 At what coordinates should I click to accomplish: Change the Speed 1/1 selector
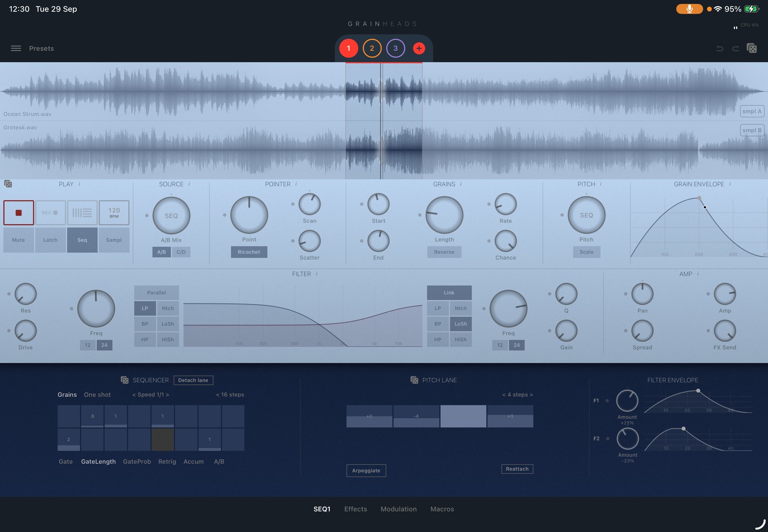[x=151, y=395]
